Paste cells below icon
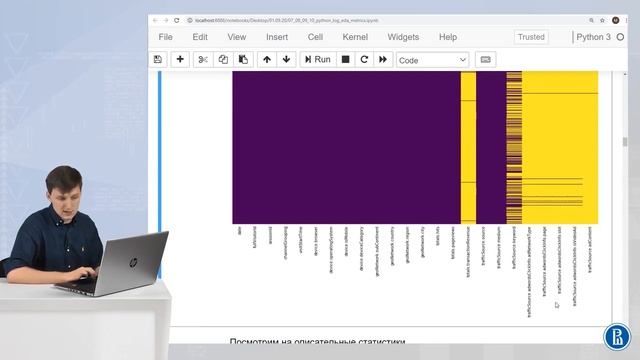Image resolution: width=640 pixels, height=360 pixels. coord(243,60)
